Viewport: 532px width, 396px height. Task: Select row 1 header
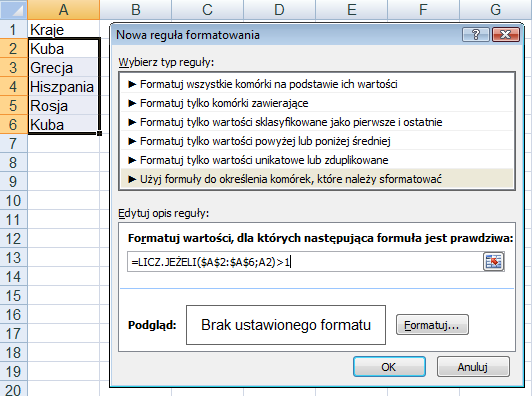tap(14, 30)
